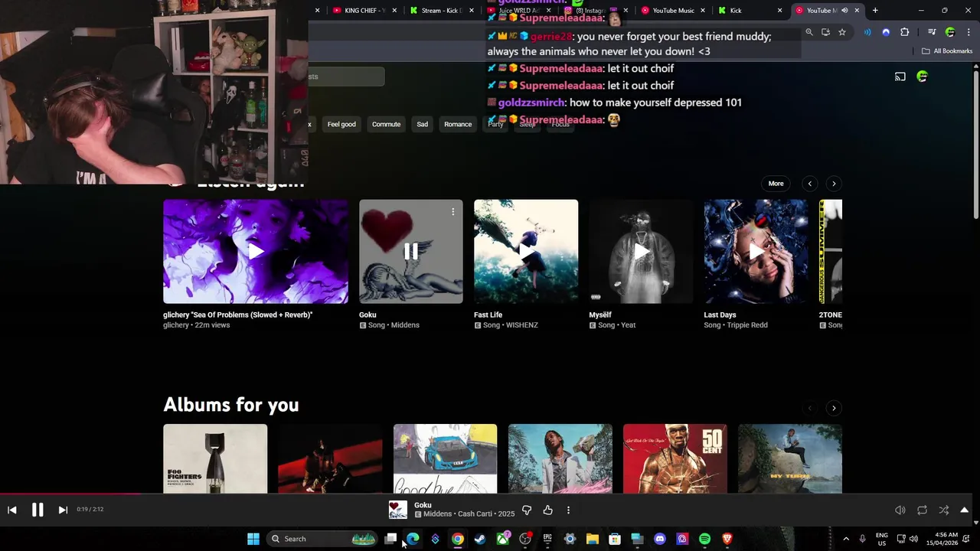Open a new browser tab
This screenshot has height=551, width=980.
875,11
